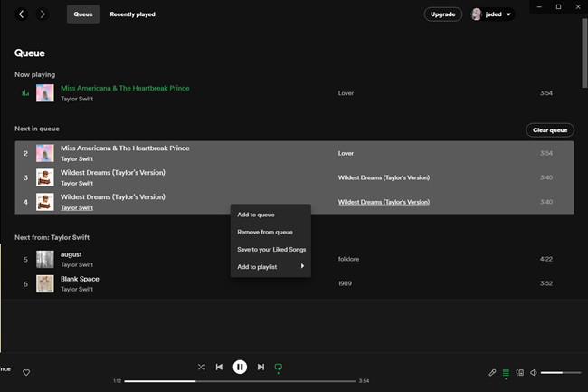Skip to the next track
Image resolution: width=588 pixels, height=392 pixels.
[x=261, y=367]
